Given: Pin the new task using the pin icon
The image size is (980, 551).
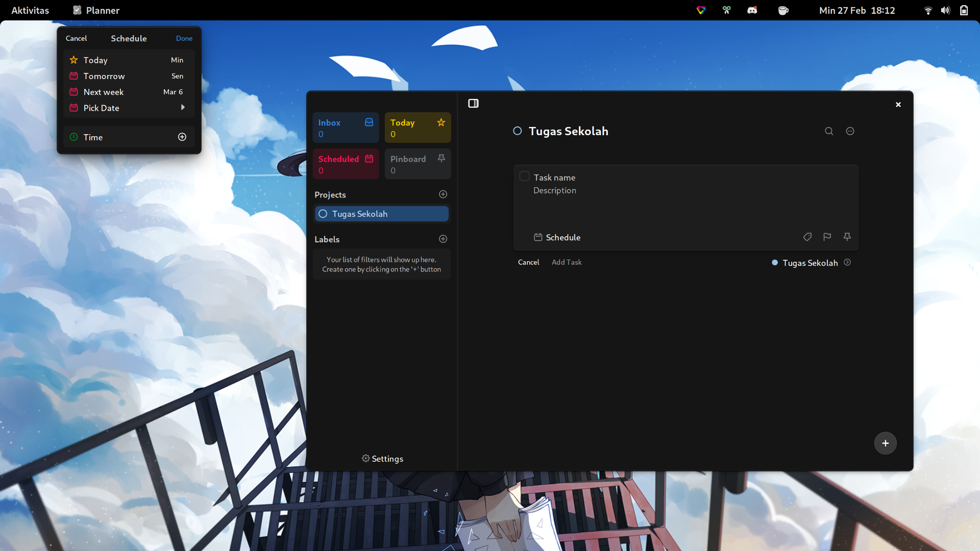Looking at the screenshot, I should click(x=847, y=237).
